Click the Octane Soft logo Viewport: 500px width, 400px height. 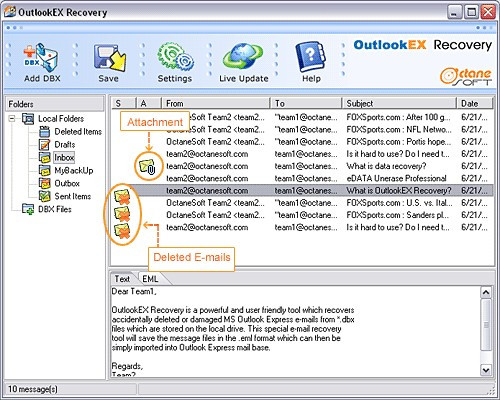coord(466,76)
